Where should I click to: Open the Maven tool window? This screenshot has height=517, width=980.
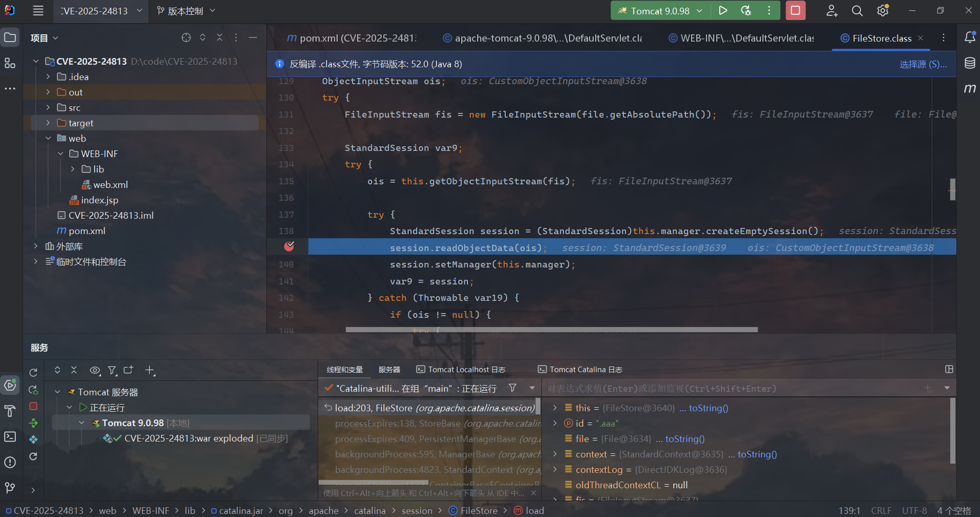(970, 88)
